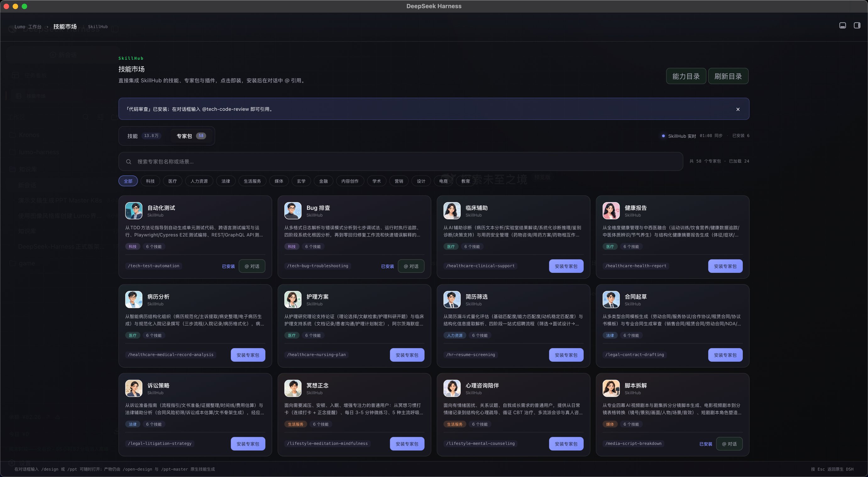Click the /lifestyle-meditation-mindfulness slug
868x477 pixels.
(x=327, y=443)
